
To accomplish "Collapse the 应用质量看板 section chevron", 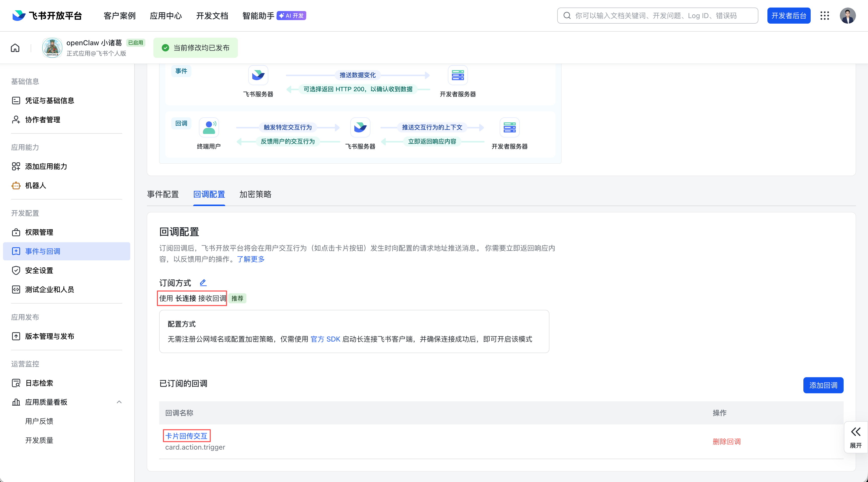I will point(119,402).
